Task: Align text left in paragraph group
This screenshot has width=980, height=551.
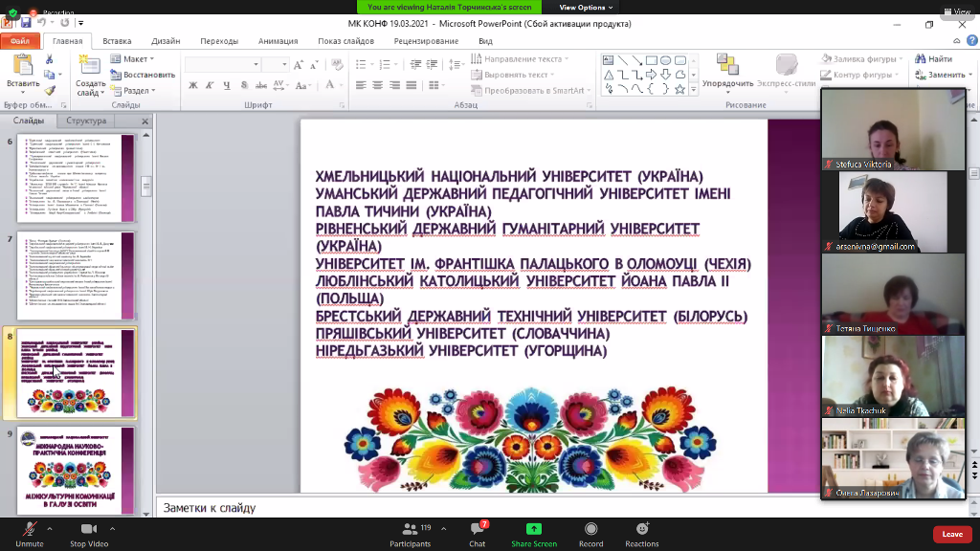Action: pos(361,85)
